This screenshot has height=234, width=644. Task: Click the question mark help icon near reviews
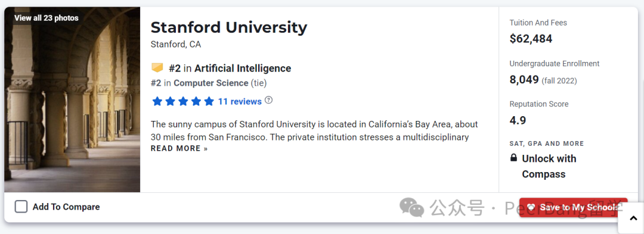[x=268, y=100]
